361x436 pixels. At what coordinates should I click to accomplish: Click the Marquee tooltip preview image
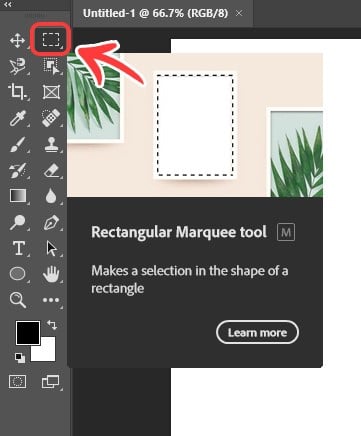point(195,125)
